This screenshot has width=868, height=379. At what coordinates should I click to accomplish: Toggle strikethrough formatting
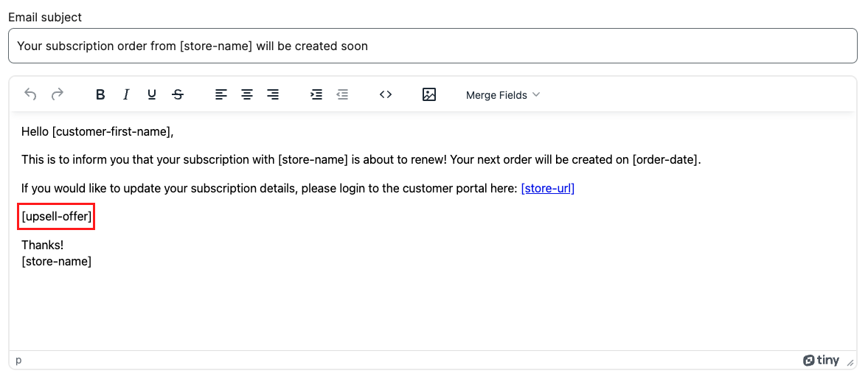[177, 94]
